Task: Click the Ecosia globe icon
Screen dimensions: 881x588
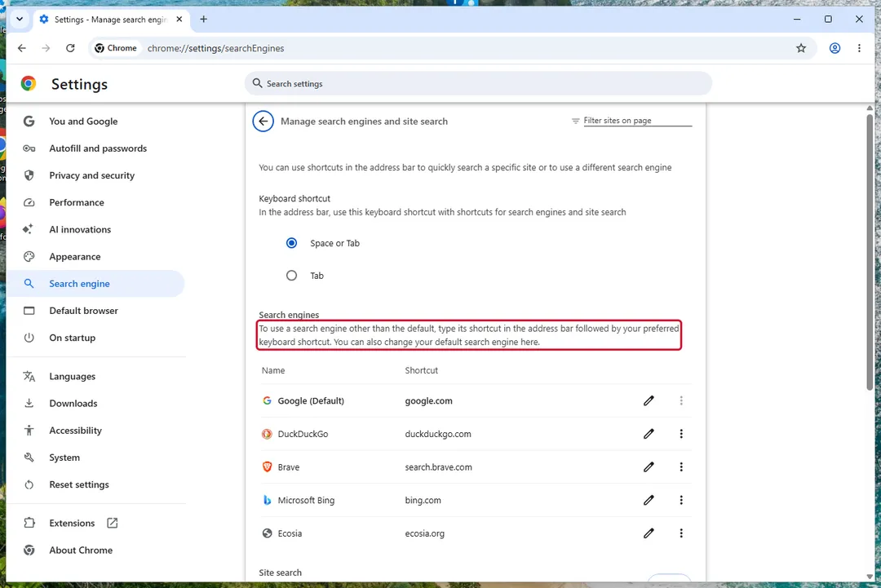Action: click(267, 533)
